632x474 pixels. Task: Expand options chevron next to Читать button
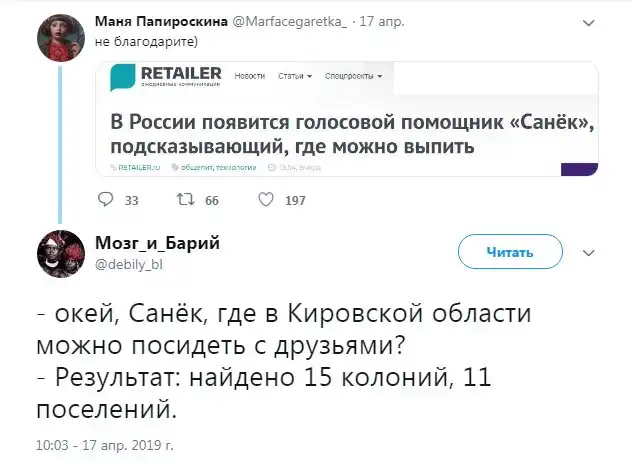(x=588, y=252)
